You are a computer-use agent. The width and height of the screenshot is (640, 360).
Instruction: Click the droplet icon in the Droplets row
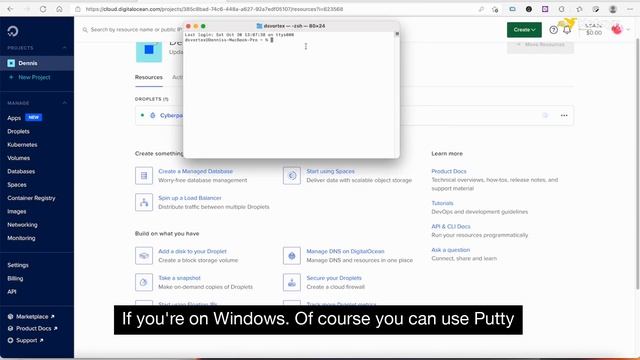tap(153, 116)
